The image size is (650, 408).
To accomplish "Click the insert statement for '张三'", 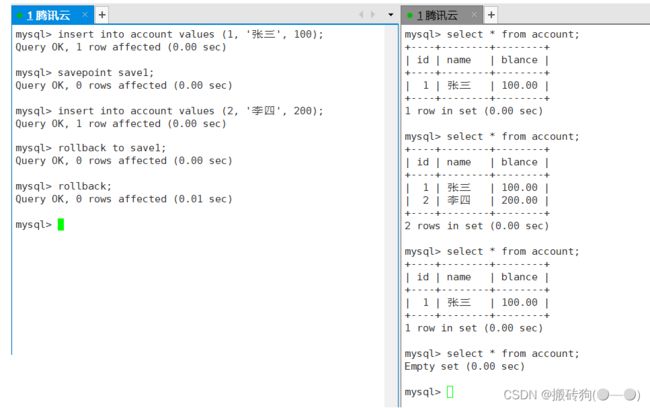I will coord(169,34).
